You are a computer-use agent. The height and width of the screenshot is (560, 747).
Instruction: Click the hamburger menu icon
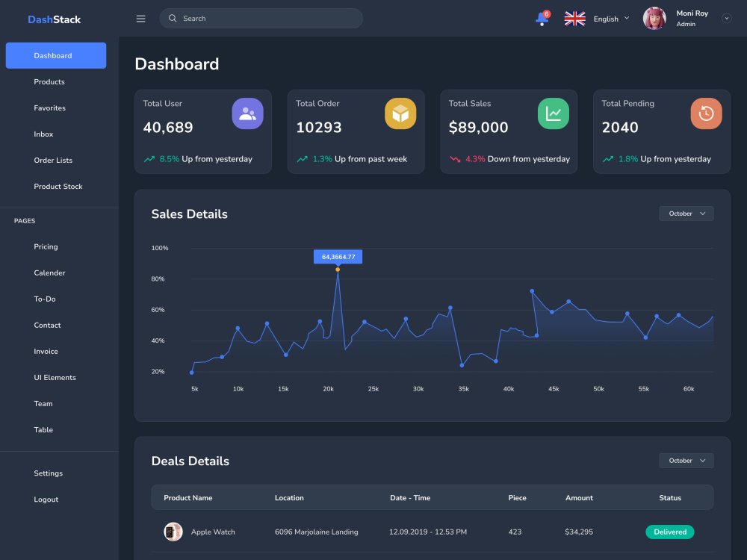point(140,19)
